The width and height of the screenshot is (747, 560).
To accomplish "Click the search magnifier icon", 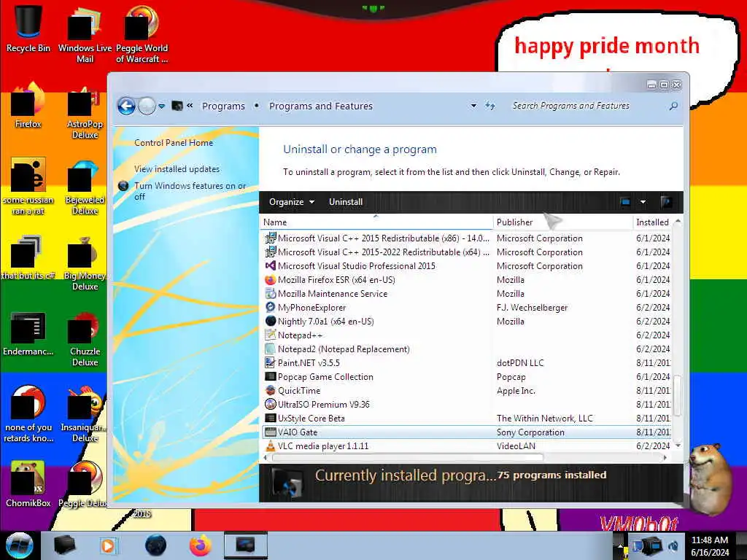I will pyautogui.click(x=673, y=106).
